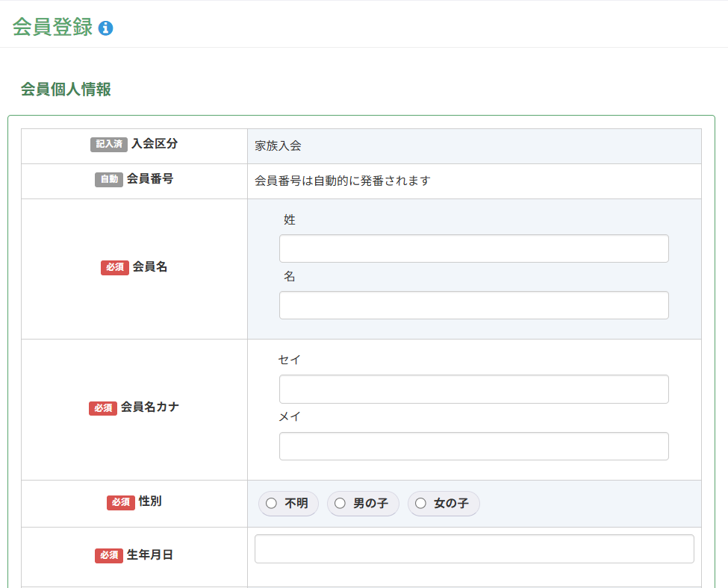728x588 pixels.
Task: Click the 記入済 badge next to 入会区分
Action: tap(108, 144)
